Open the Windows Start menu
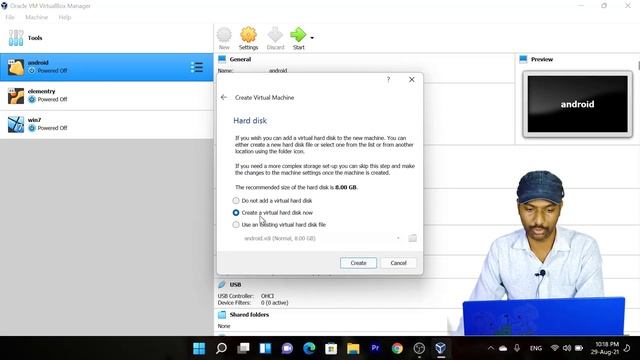Viewport: 640px width, 360px height. [199, 348]
